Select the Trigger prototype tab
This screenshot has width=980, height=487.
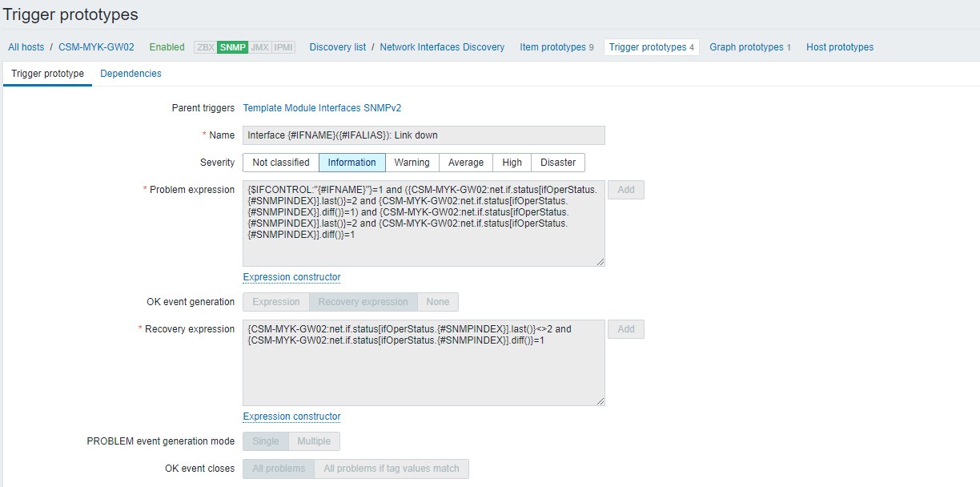(x=48, y=74)
